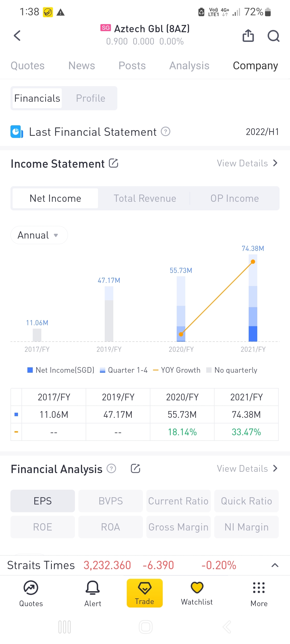Open the search magnifier icon
The height and width of the screenshot is (644, 290).
tap(273, 36)
